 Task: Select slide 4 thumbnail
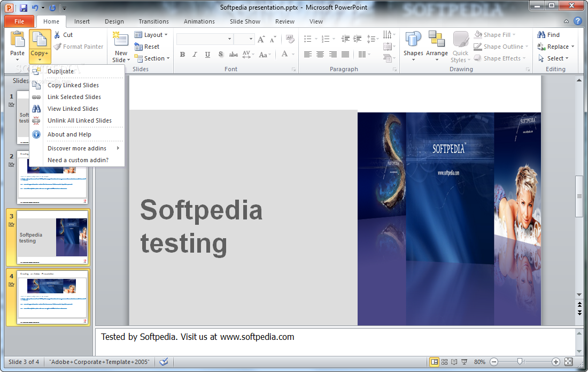point(52,297)
